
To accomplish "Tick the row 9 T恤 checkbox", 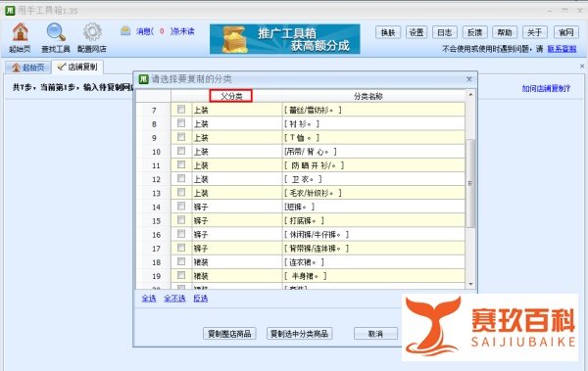I will point(181,137).
